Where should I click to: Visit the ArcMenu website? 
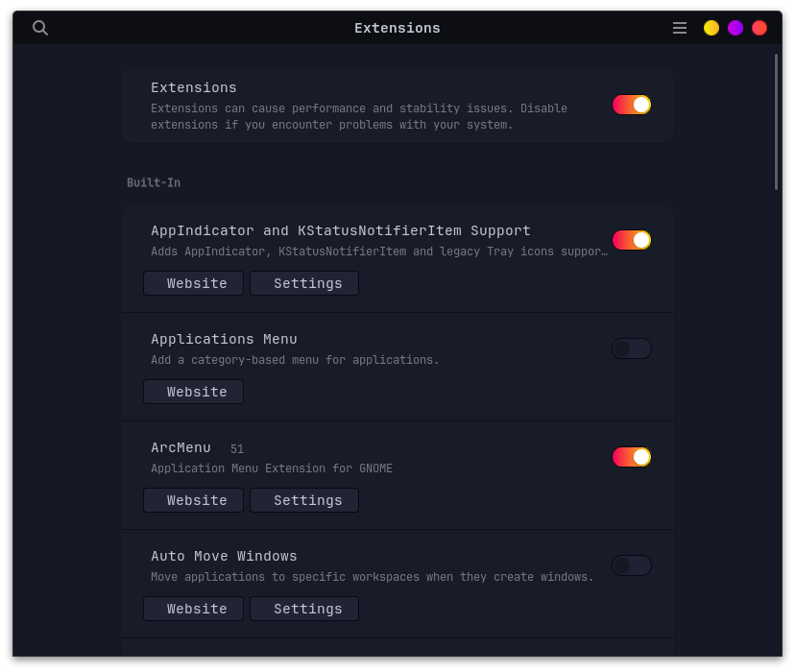point(193,500)
